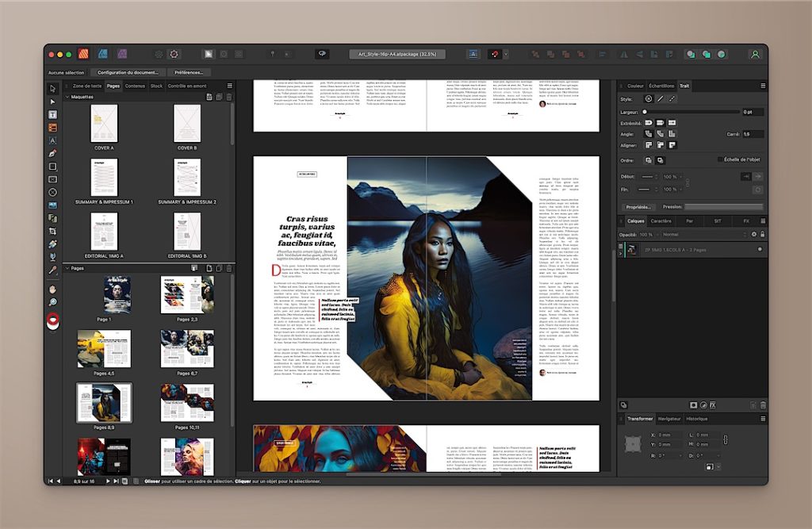The width and height of the screenshot is (812, 529).
Task: Select the Pen tool in the toolbar
Action: click(x=53, y=153)
